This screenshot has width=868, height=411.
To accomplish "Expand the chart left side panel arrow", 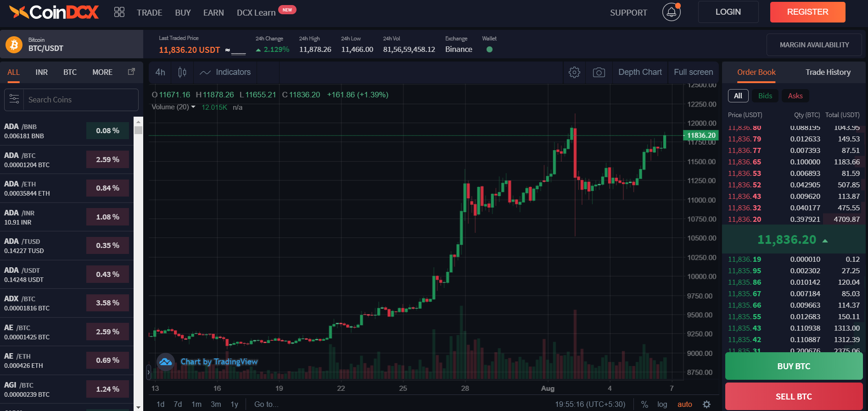I will coord(148,372).
